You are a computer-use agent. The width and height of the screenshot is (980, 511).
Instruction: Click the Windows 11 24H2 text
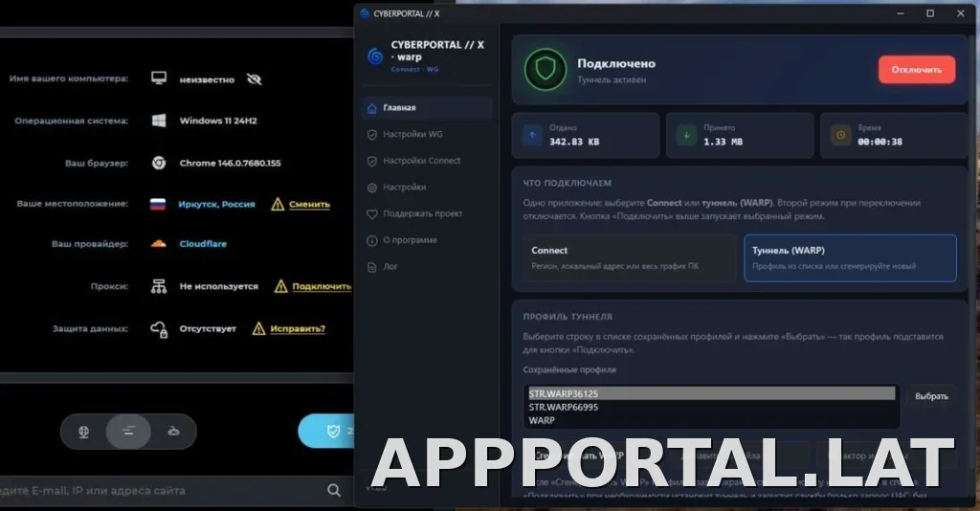218,121
